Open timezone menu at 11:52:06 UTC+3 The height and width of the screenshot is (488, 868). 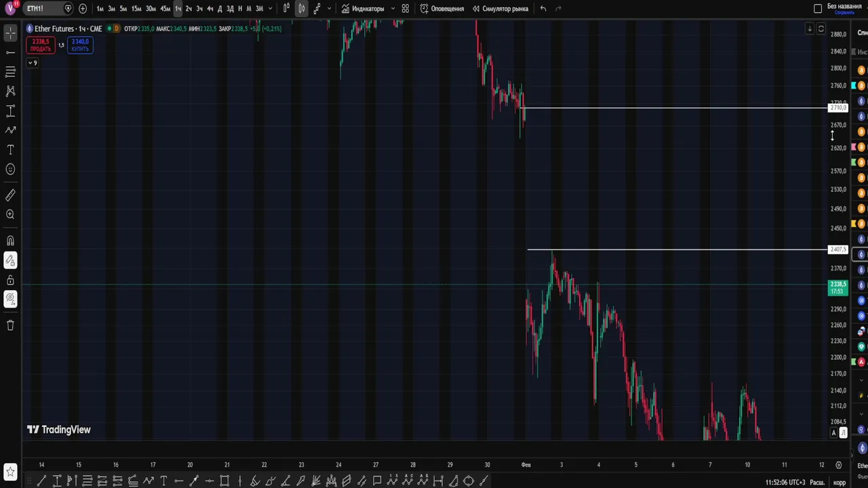pyautogui.click(x=785, y=483)
